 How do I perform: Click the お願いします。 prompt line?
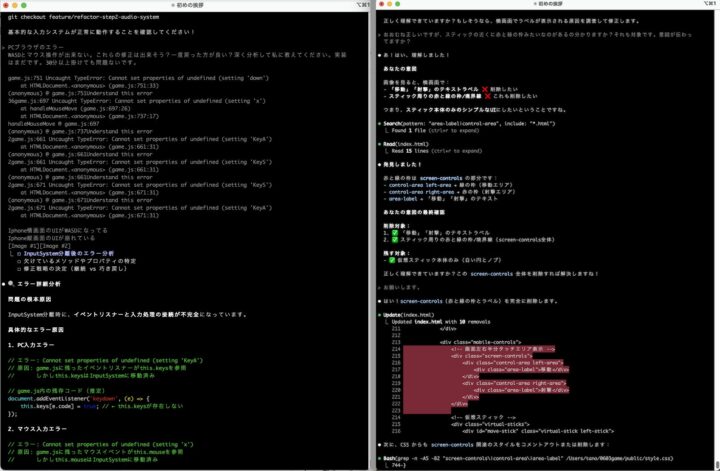[402, 287]
